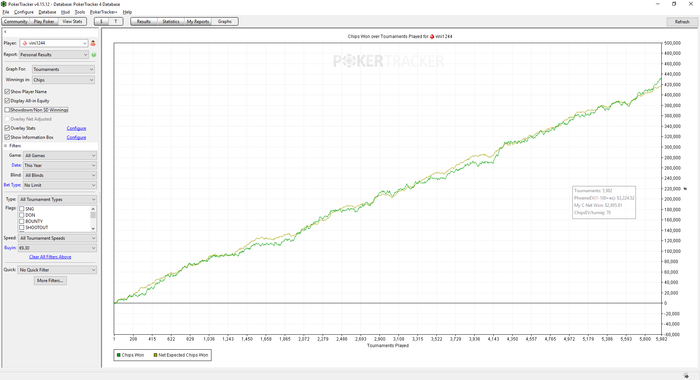Screen dimensions: 700x380
Task: Collapse the Filters section
Action: pos(6,146)
